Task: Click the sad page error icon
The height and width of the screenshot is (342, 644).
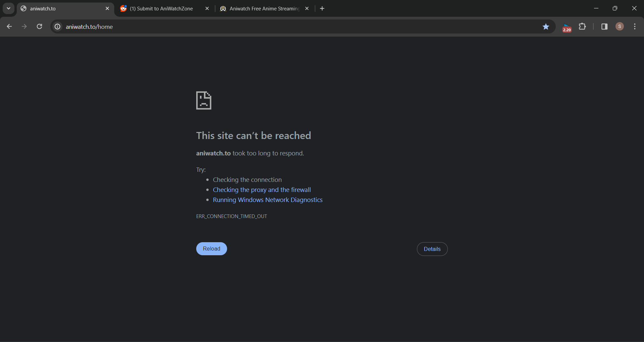Action: (x=204, y=100)
